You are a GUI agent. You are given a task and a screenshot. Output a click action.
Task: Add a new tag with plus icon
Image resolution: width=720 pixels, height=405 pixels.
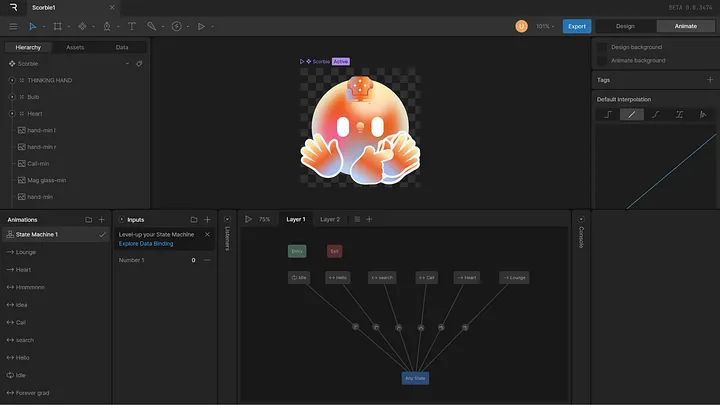711,80
